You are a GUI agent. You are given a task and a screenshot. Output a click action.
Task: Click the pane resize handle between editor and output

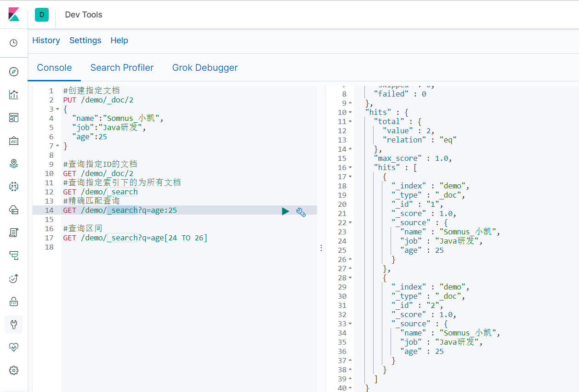coord(321,248)
